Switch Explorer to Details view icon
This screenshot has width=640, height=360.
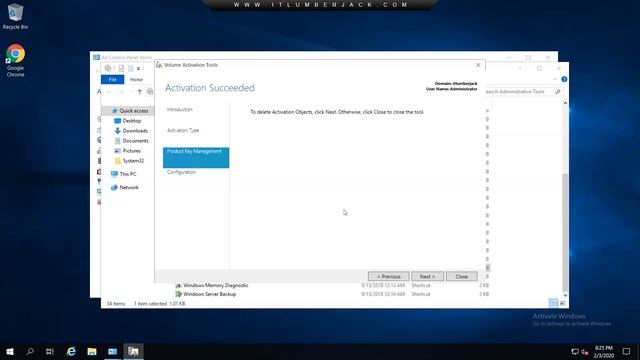point(553,303)
